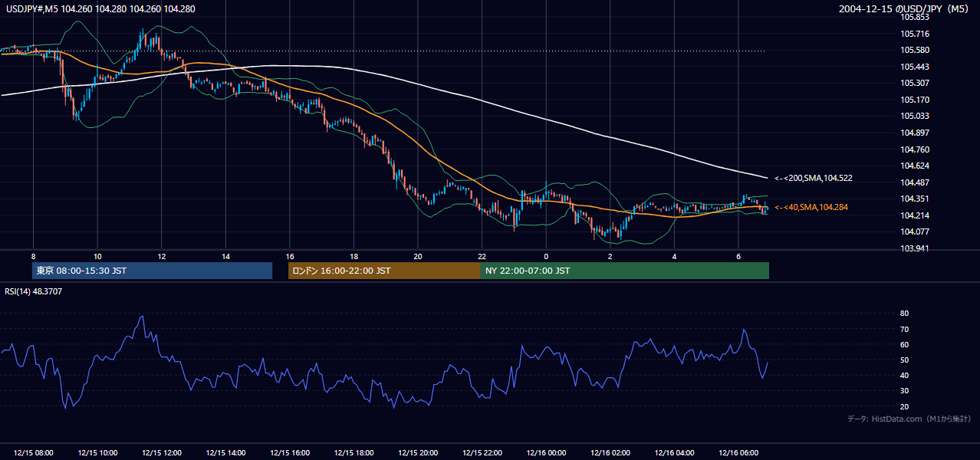The width and height of the screenshot is (980, 460).
Task: Click price axis value 104.760
Action: click(916, 149)
